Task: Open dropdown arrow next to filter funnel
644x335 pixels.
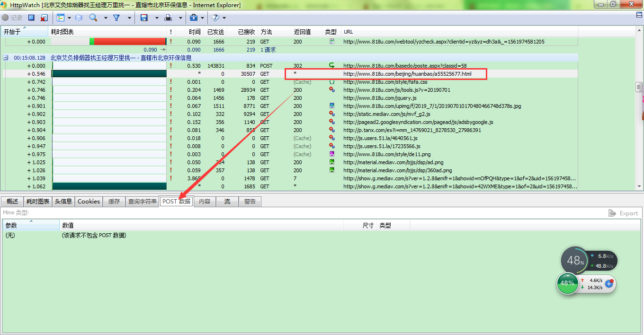Action: tap(127, 18)
